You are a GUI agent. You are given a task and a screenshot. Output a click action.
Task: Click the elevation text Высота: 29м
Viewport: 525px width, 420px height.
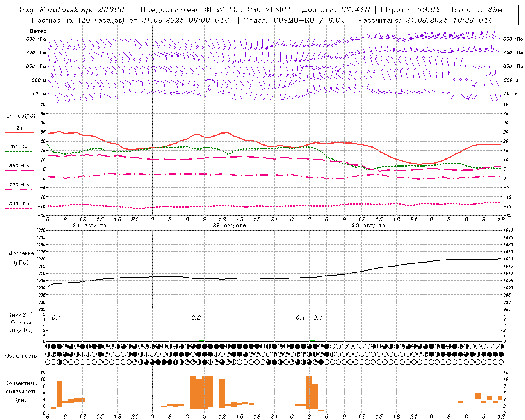(x=477, y=10)
